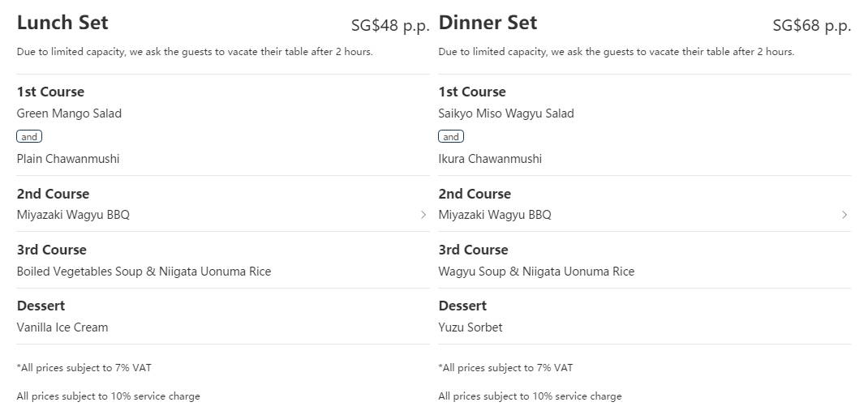
Task: Click the SG$48 p.p. lunch price
Action: 390,25
